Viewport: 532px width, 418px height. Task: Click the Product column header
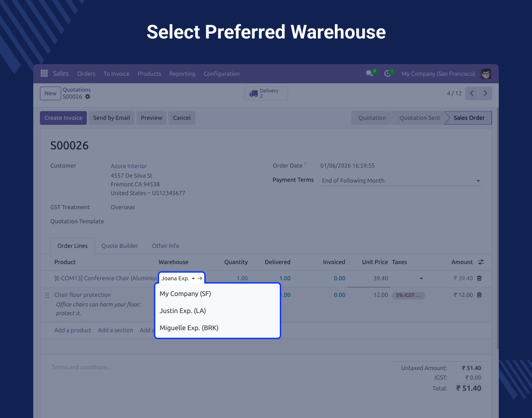point(65,262)
